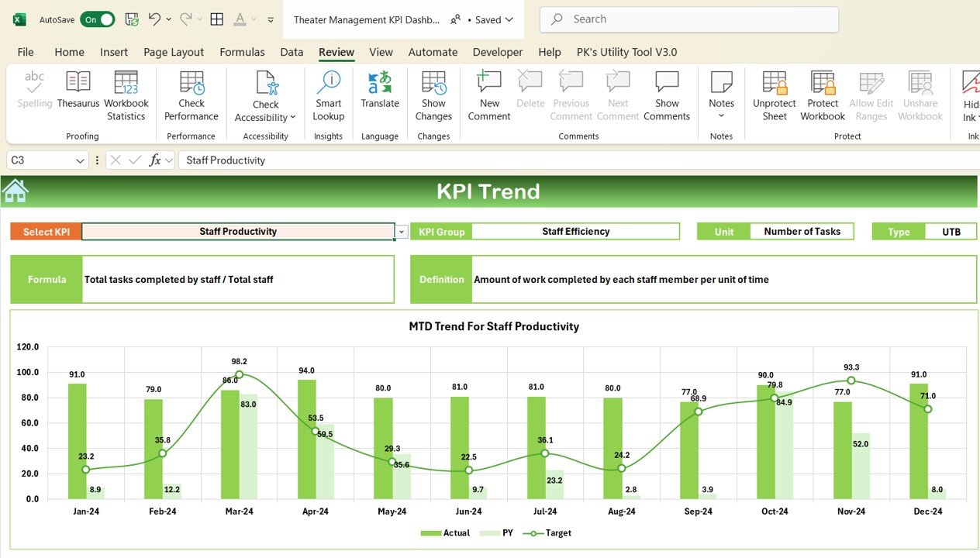Open Workbook Statistics
Screen dimensions: 980x558
click(x=126, y=95)
